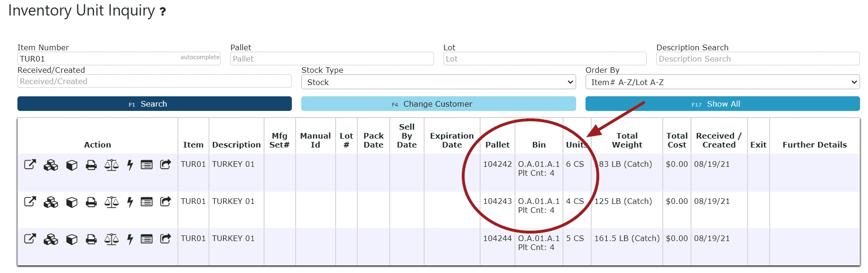Screen dimensions: 868x273
Task: Click the stacked cubes icon for pallet 104242
Action: coord(51,165)
